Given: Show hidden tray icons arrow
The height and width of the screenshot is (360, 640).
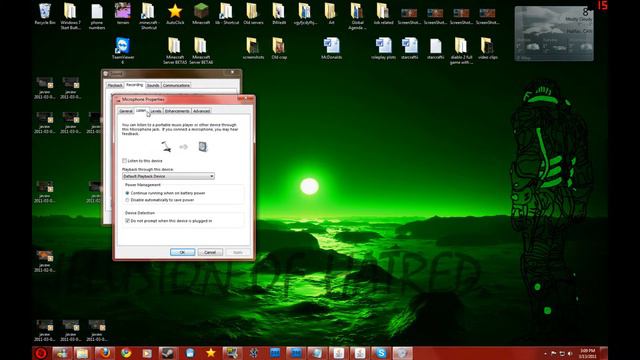Looking at the screenshot, I should pos(545,353).
